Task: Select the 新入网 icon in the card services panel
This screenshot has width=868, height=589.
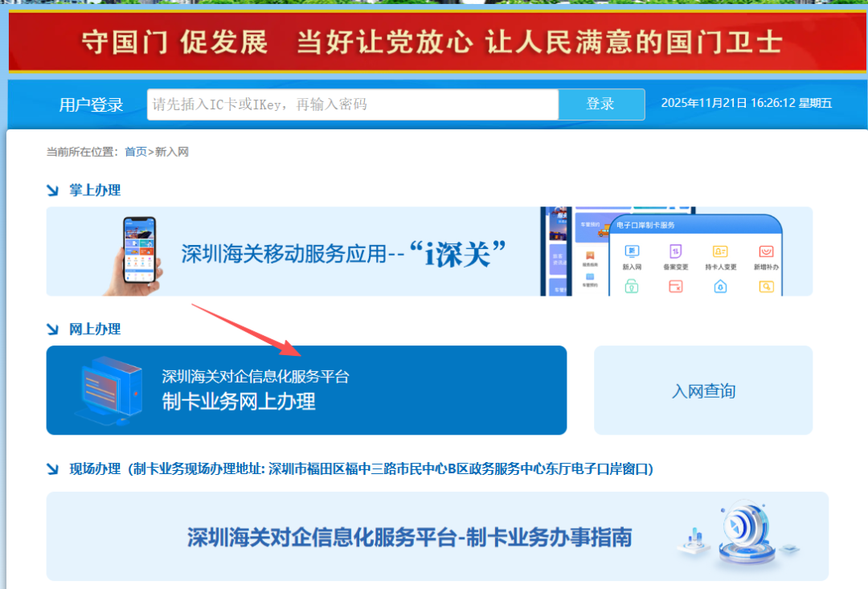Action: (632, 251)
